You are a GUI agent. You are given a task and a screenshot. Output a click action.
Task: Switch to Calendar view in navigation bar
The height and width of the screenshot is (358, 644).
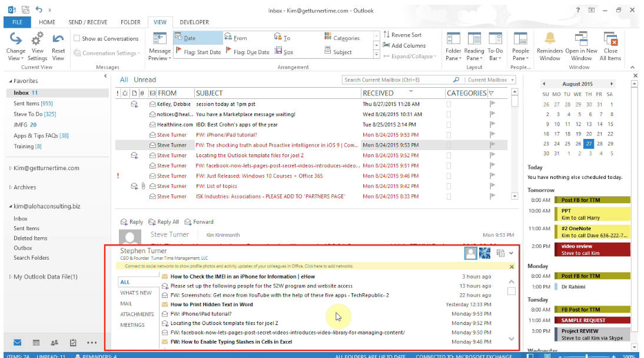click(36, 342)
